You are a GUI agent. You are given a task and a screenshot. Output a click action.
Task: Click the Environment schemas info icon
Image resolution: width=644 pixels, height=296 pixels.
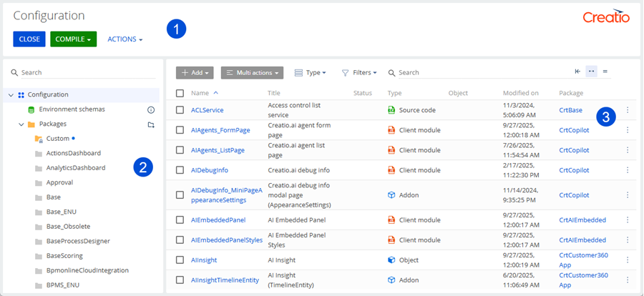(x=151, y=110)
